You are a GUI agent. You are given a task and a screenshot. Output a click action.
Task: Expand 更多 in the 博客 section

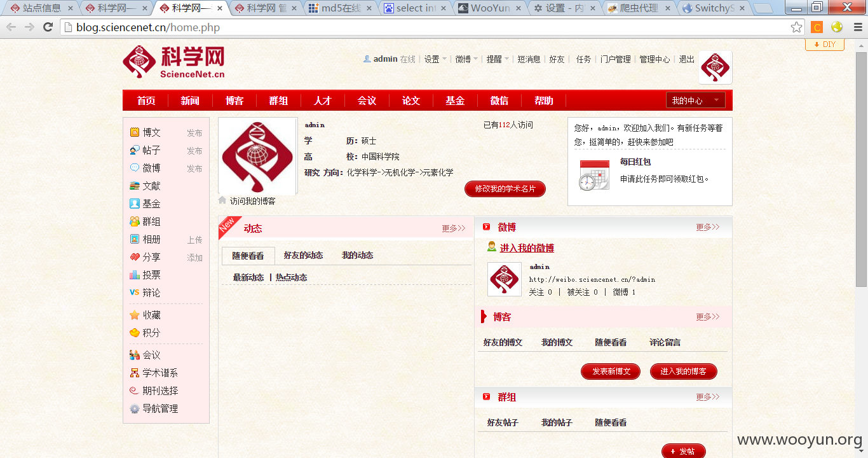707,317
